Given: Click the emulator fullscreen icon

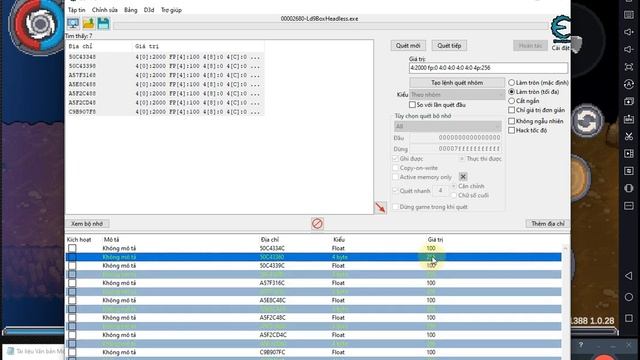Looking at the screenshot, I should (629, 67).
